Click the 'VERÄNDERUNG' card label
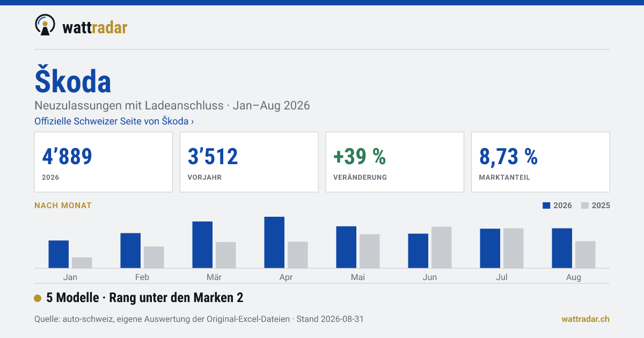The image size is (644, 338). pos(360,177)
